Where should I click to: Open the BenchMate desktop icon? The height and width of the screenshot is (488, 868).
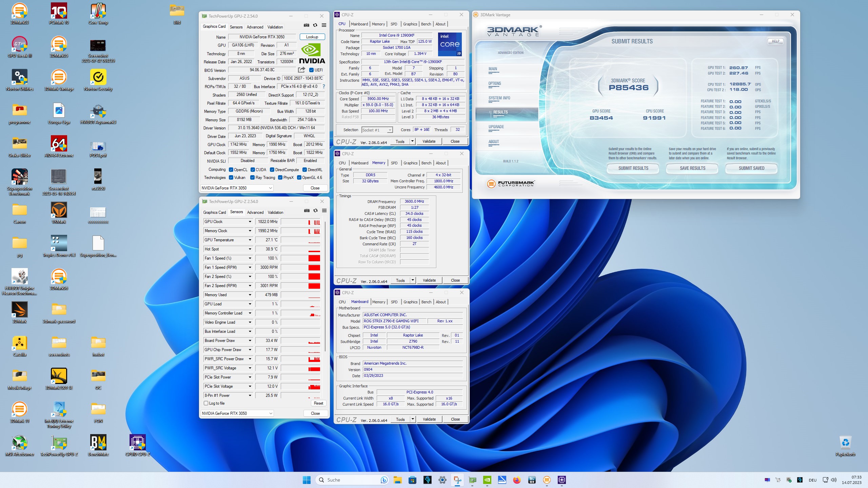98,445
